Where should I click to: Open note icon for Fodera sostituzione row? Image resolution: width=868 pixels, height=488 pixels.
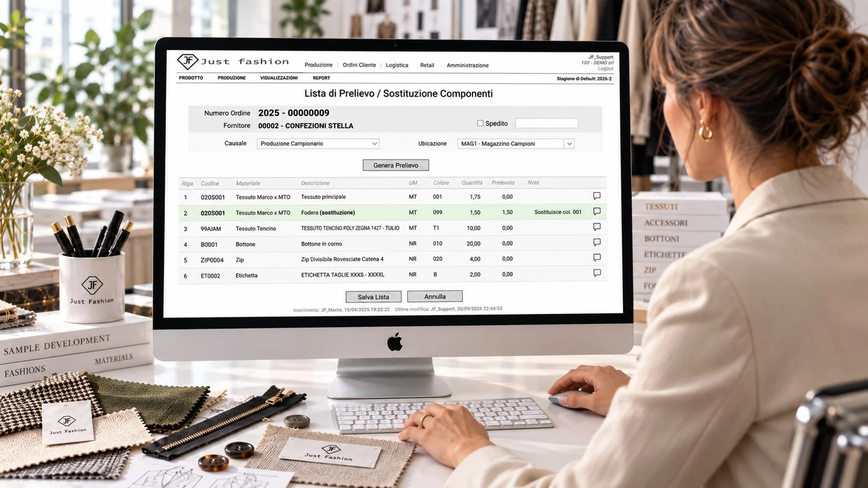597,211
